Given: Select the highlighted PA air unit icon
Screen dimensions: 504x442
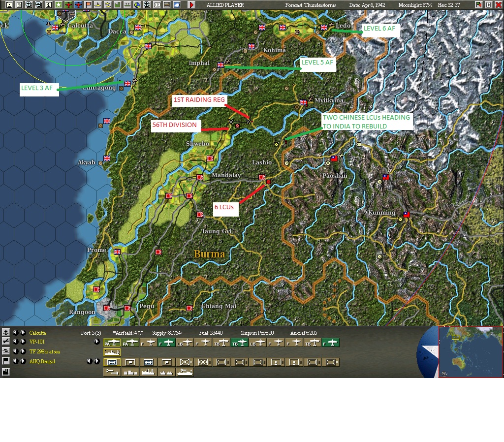Looking at the screenshot, I should point(112,343).
